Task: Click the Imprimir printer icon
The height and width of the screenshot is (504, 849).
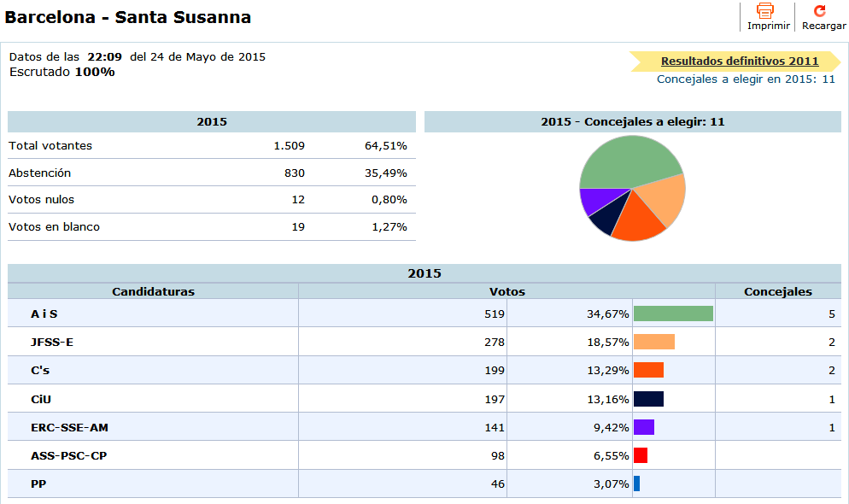Action: (764, 11)
